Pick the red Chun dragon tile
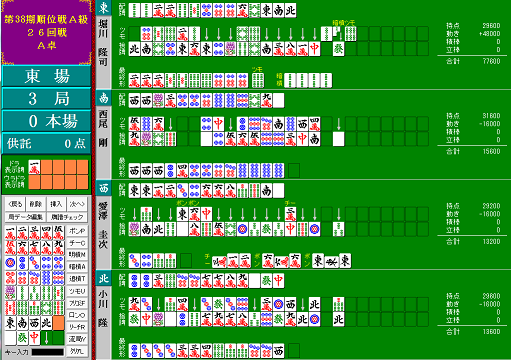 (x=34, y=338)
